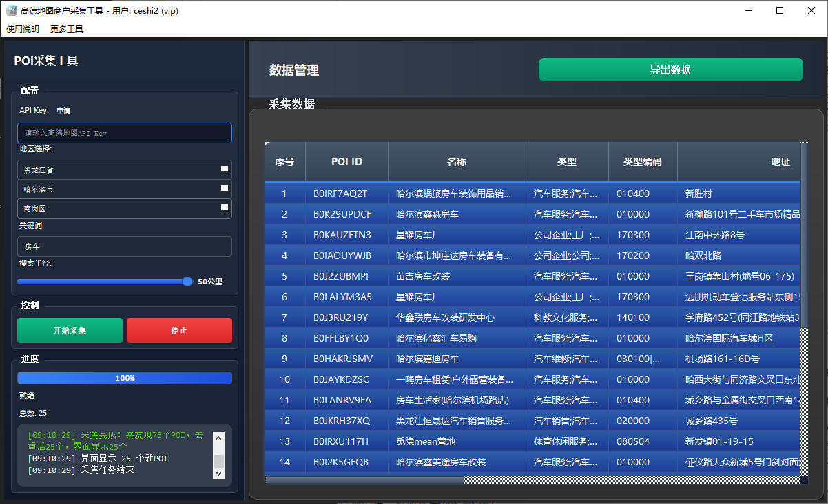Viewport: 828px width, 504px height.
Task: Click the scroll-down arrow beside the log panel
Action: (x=218, y=474)
